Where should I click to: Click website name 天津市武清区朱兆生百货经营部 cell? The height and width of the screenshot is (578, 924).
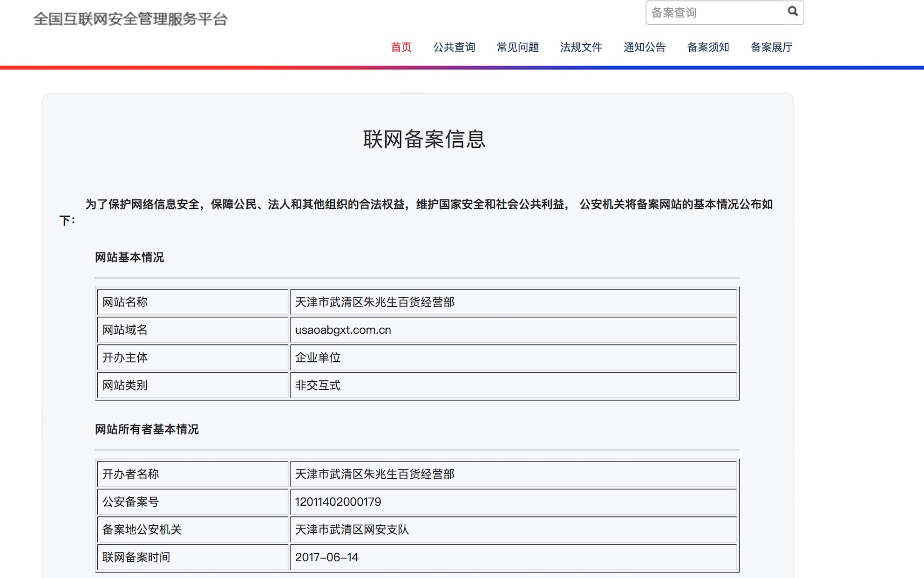pyautogui.click(x=375, y=302)
